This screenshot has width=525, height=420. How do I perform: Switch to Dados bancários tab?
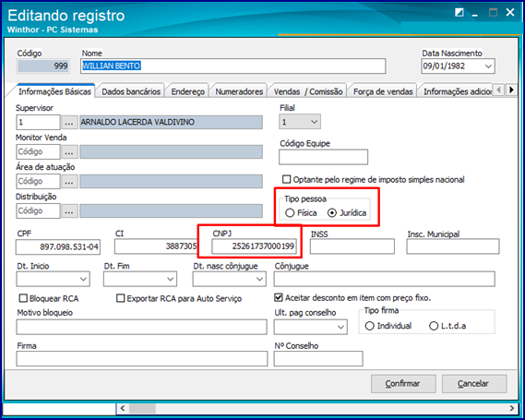pyautogui.click(x=131, y=91)
